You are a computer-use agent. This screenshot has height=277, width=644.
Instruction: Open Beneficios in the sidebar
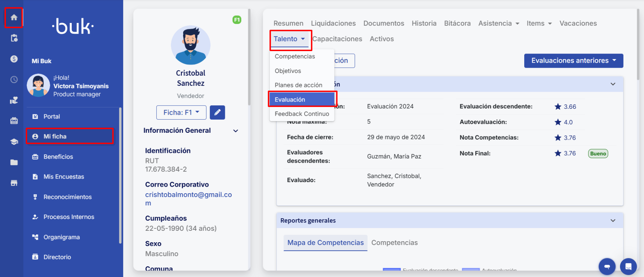point(58,157)
